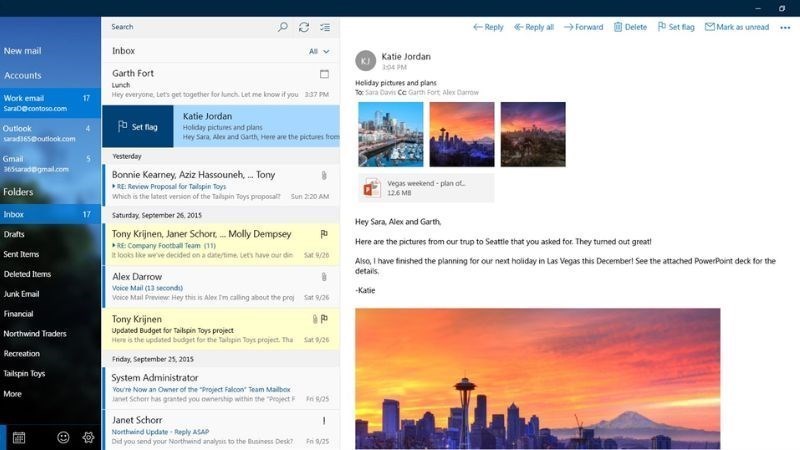Forward the open email
This screenshot has height=450, width=800.
583,27
